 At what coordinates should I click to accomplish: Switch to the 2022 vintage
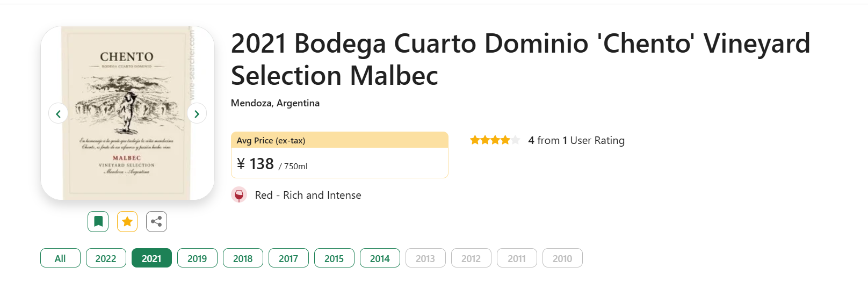[106, 258]
